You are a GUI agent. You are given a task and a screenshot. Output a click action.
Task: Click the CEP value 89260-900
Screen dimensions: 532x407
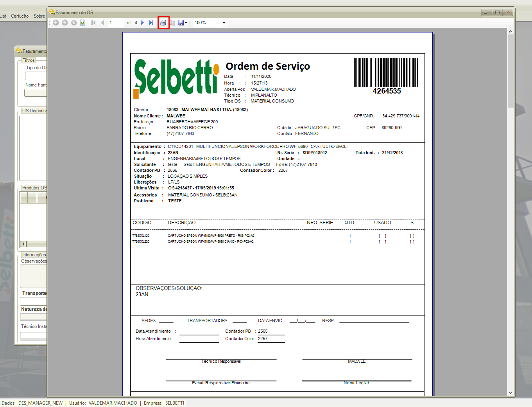click(x=392, y=128)
